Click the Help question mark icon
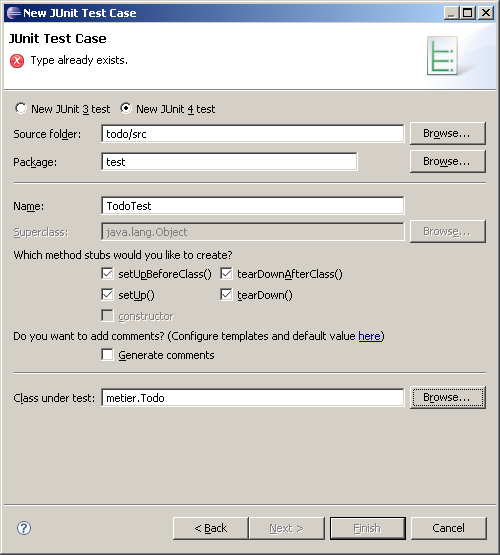 pos(24,528)
